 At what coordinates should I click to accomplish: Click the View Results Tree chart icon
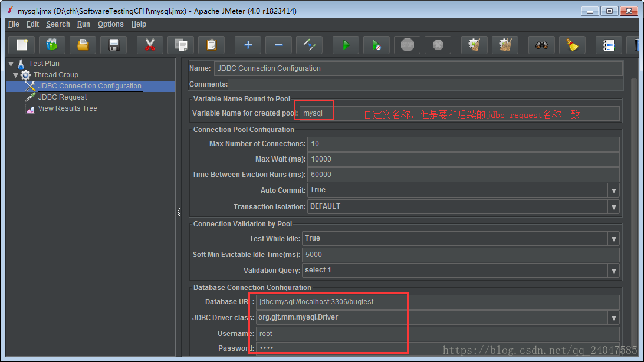[x=30, y=108]
